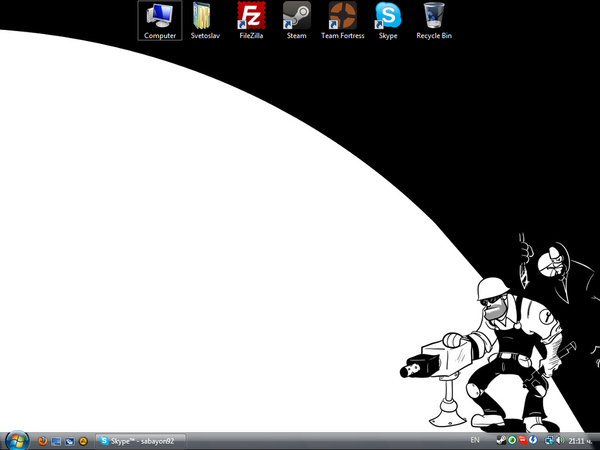
Task: Click the green circular tray icon
Action: [x=512, y=440]
